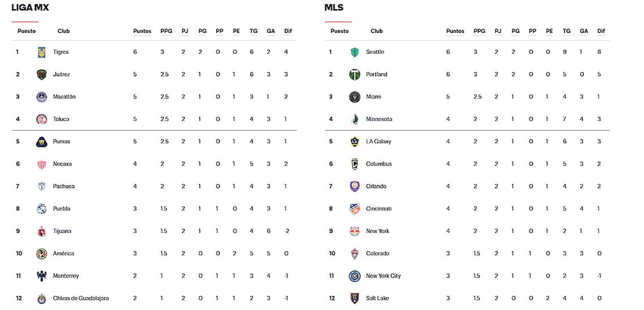
Task: Click the Monterrey club crest
Action: (41, 276)
